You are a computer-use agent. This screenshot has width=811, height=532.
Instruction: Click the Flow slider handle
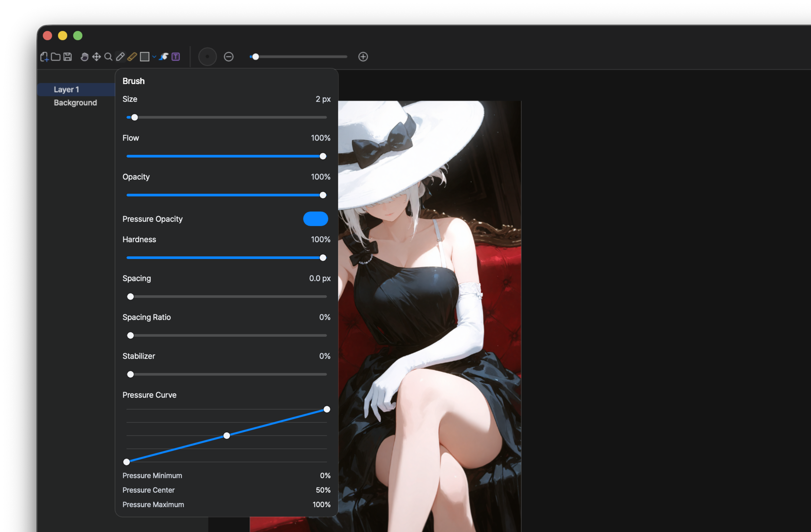point(323,156)
